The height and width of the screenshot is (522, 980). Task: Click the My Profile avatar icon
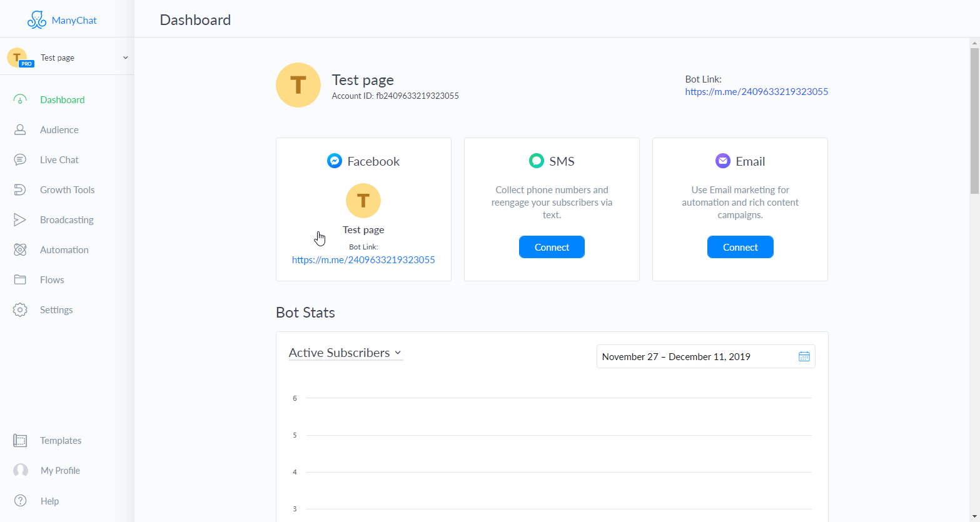pyautogui.click(x=21, y=471)
